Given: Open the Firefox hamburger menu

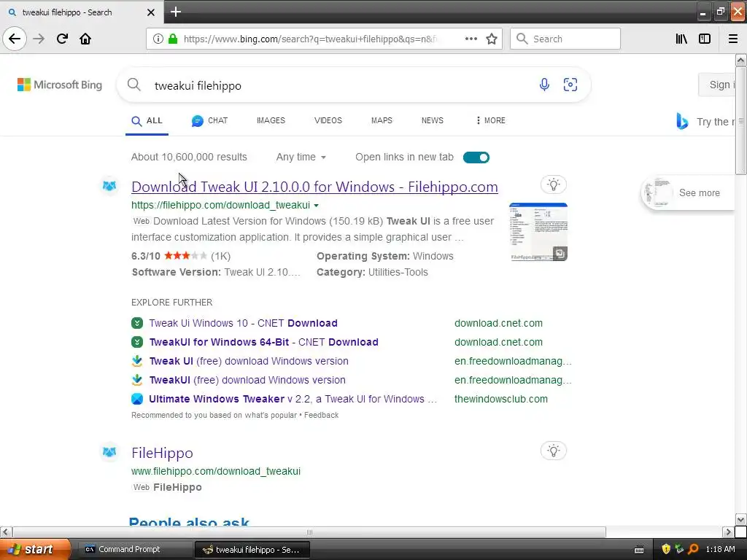Looking at the screenshot, I should click(x=732, y=39).
